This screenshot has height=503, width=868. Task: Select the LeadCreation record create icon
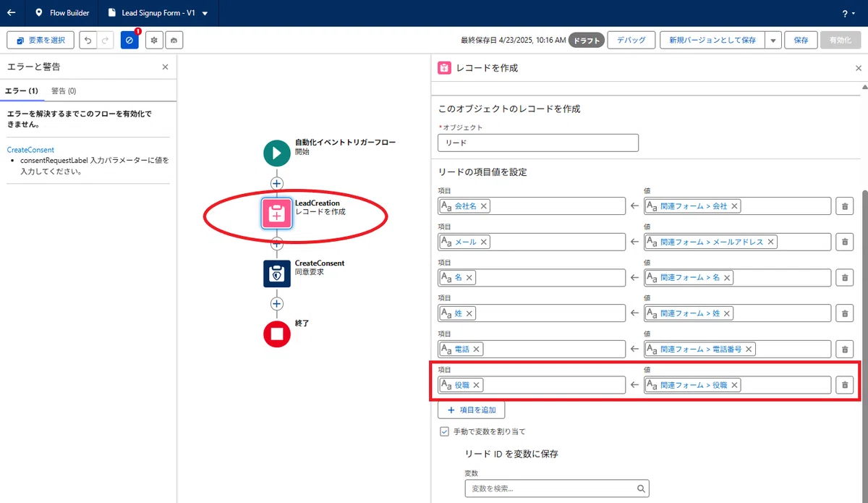[x=276, y=214]
